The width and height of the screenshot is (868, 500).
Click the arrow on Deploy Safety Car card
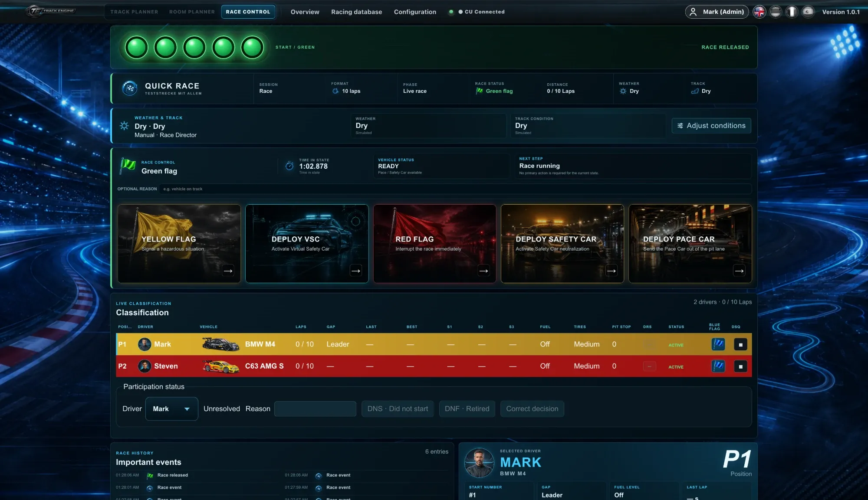click(612, 271)
